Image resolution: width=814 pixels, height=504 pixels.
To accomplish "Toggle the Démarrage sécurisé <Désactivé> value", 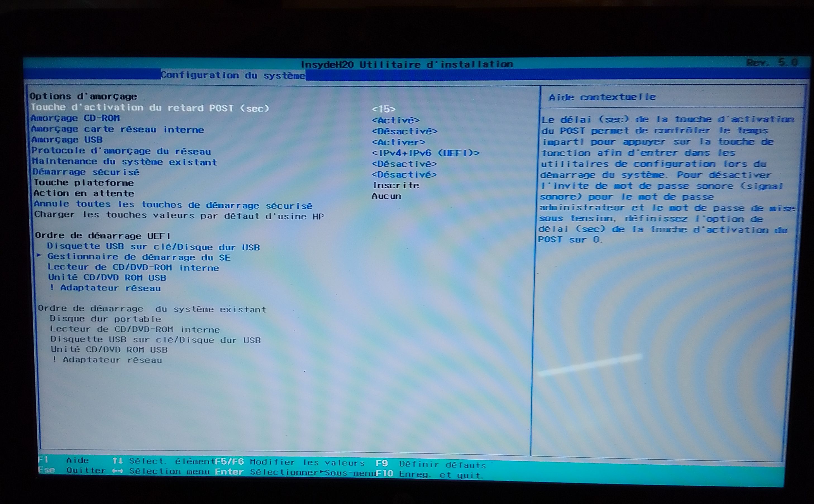I will coord(404,174).
